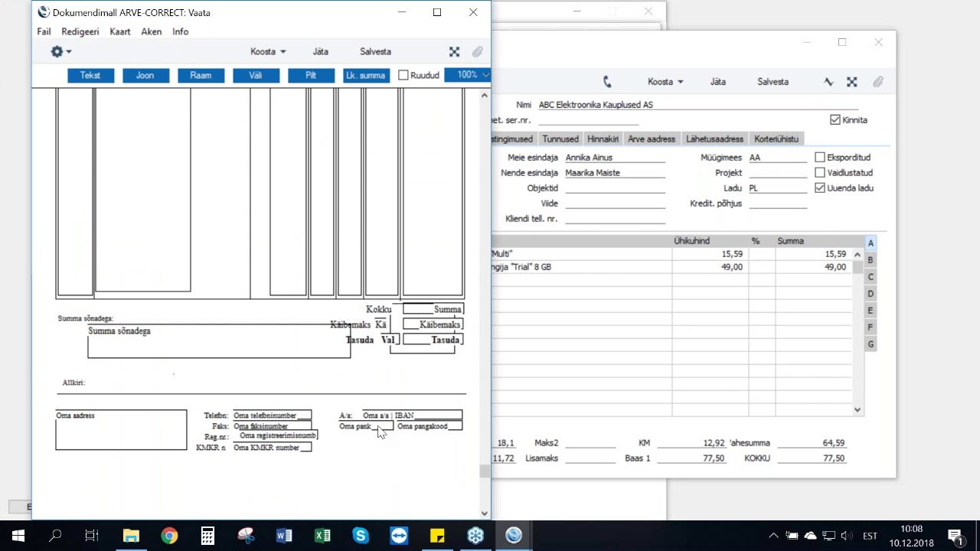
Task: Click Salvesta in the Dokumendimall window
Action: pos(375,51)
